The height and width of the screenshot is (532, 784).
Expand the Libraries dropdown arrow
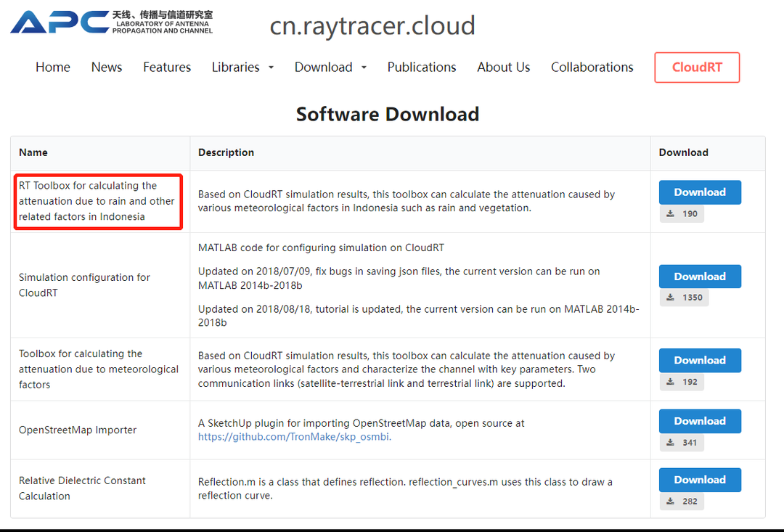pyautogui.click(x=271, y=67)
